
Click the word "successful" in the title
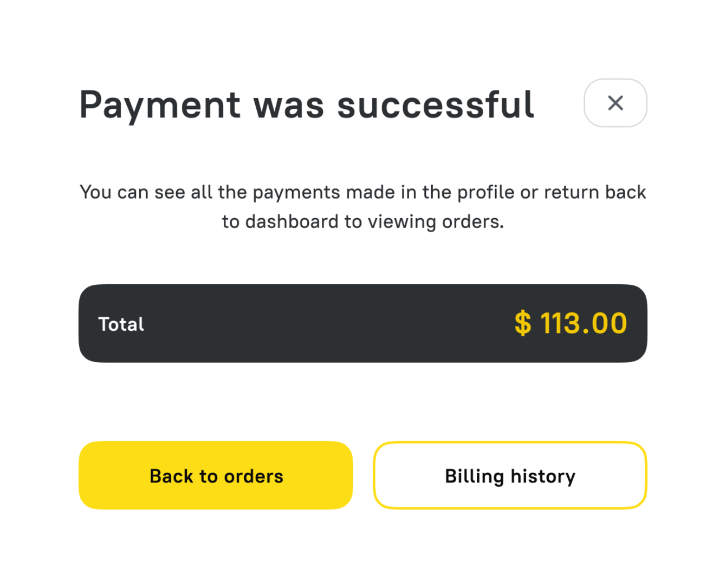436,104
